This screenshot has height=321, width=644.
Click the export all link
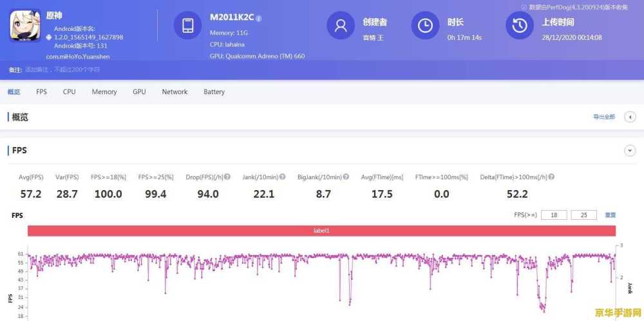[x=603, y=117]
